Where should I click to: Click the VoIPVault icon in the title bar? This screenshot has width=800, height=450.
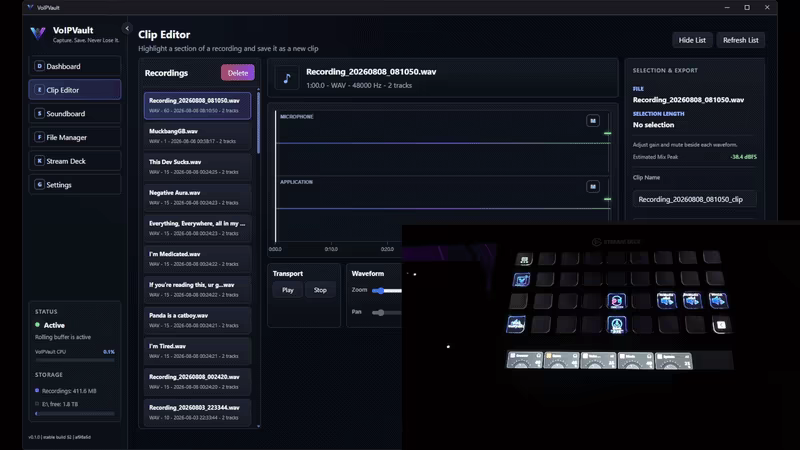(30, 8)
